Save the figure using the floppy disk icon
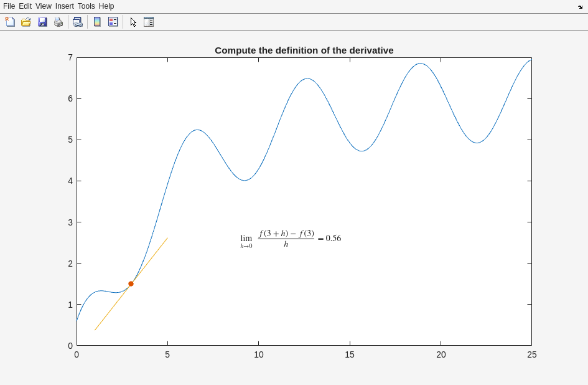 [x=42, y=22]
